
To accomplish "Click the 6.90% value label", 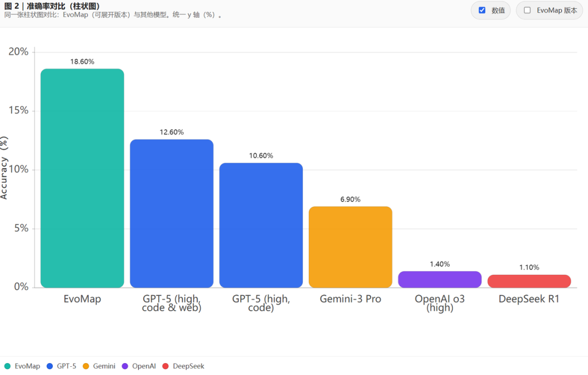I will 350,199.
